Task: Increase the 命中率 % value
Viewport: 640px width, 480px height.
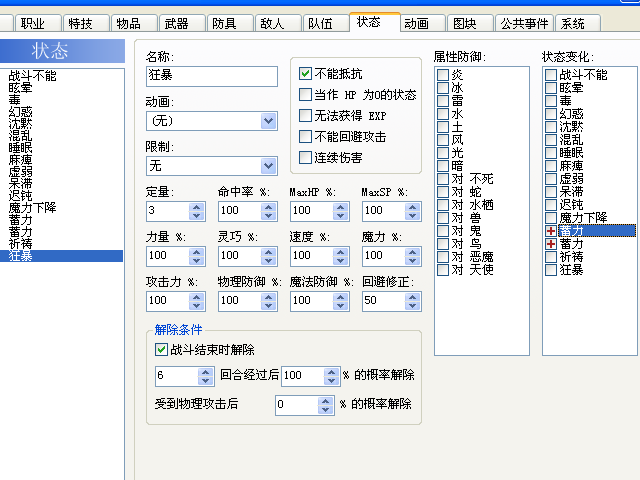Action: [x=269, y=207]
